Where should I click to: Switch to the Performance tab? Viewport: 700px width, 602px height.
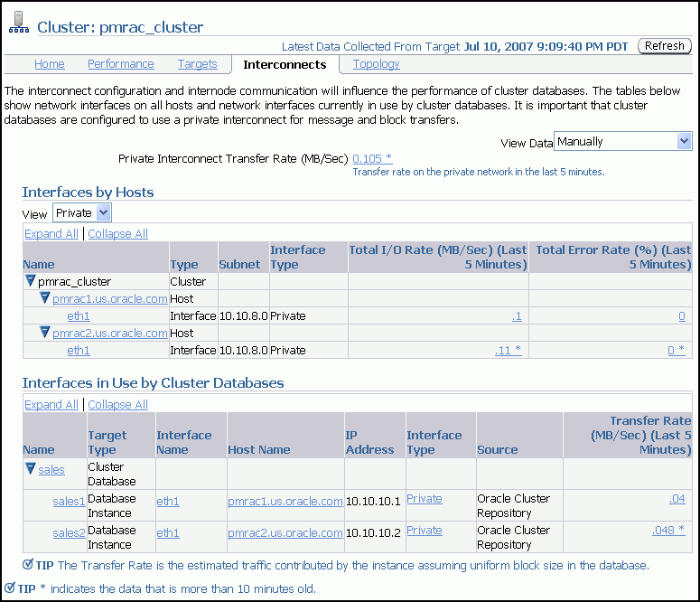coord(120,64)
